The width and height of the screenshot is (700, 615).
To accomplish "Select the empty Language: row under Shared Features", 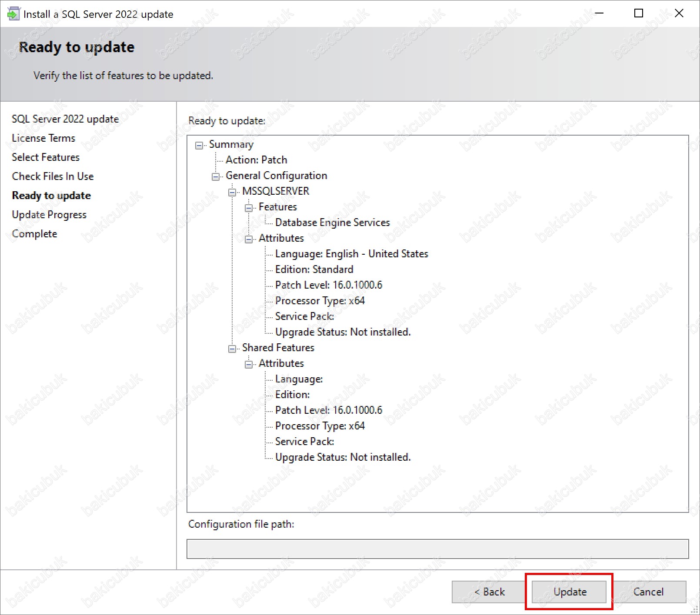I will pos(299,379).
